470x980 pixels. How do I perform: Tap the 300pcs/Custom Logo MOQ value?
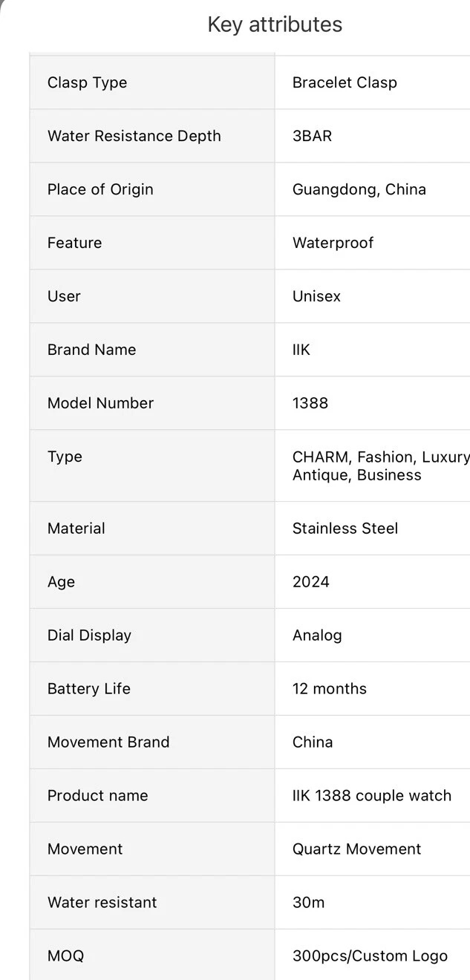(370, 956)
